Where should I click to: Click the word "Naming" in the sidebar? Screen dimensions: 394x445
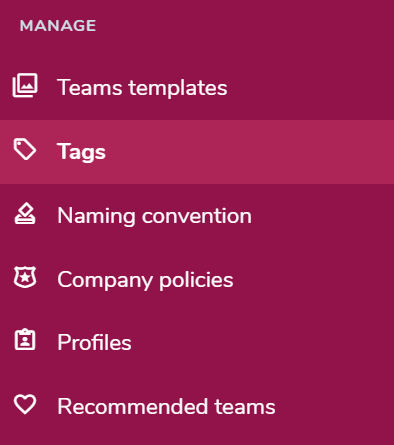pos(96,216)
